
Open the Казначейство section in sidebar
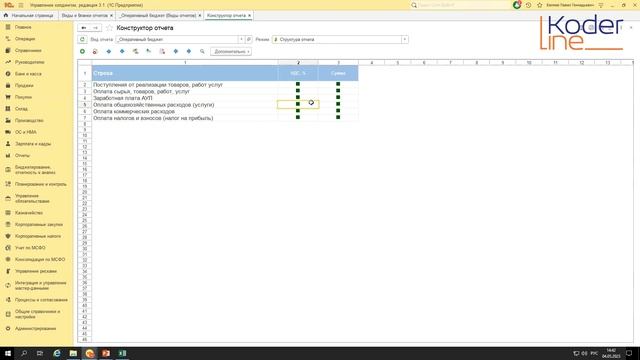29,213
